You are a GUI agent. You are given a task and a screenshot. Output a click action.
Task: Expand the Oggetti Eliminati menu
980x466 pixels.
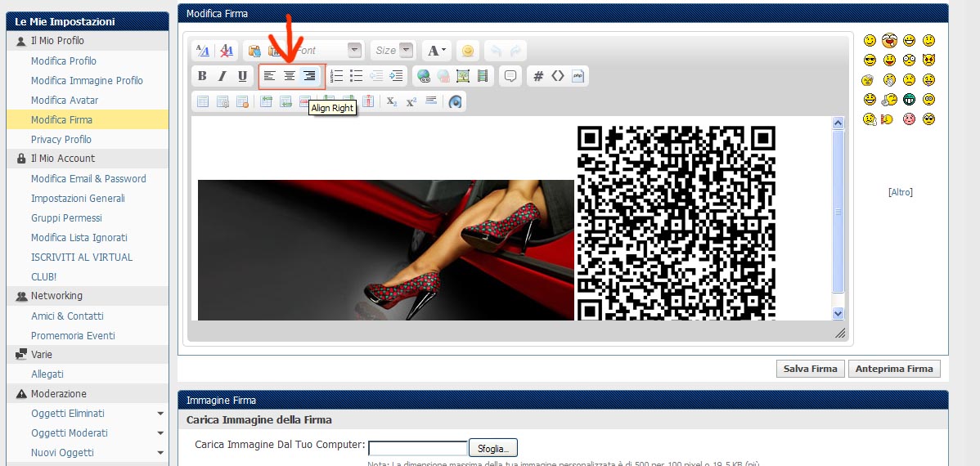pyautogui.click(x=160, y=414)
